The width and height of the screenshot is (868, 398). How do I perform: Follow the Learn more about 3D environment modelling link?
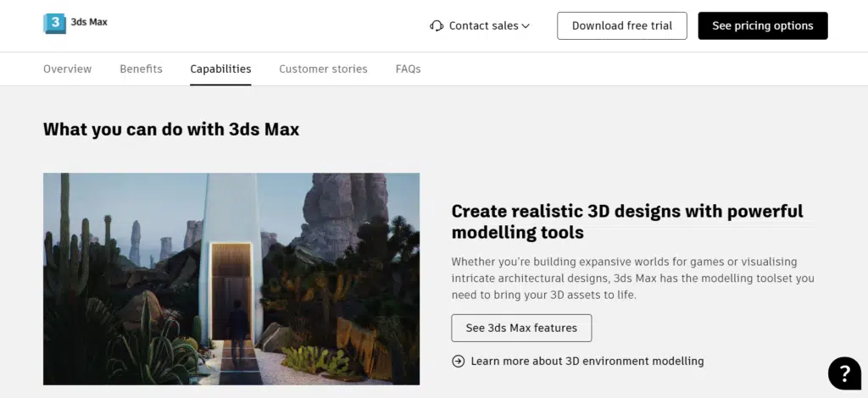tap(587, 361)
